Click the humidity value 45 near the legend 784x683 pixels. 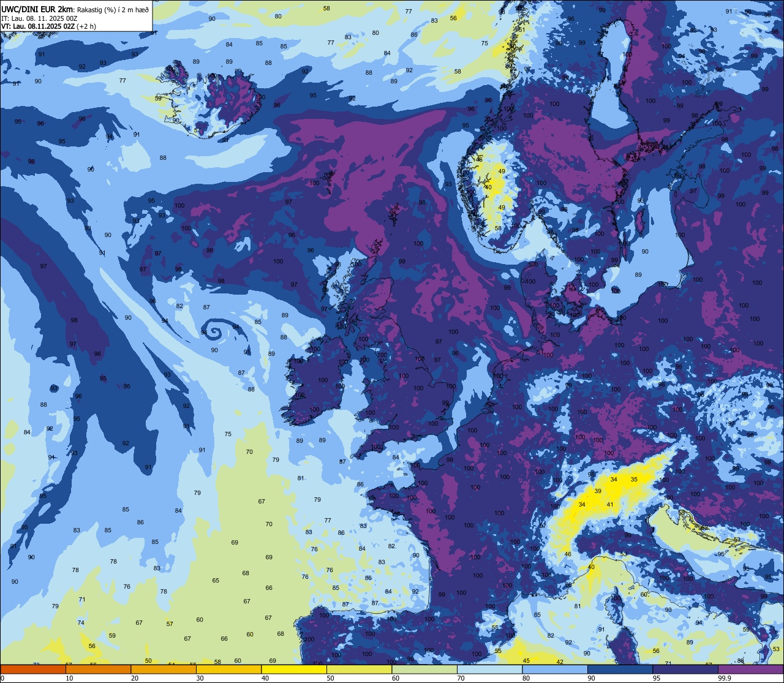(x=526, y=661)
